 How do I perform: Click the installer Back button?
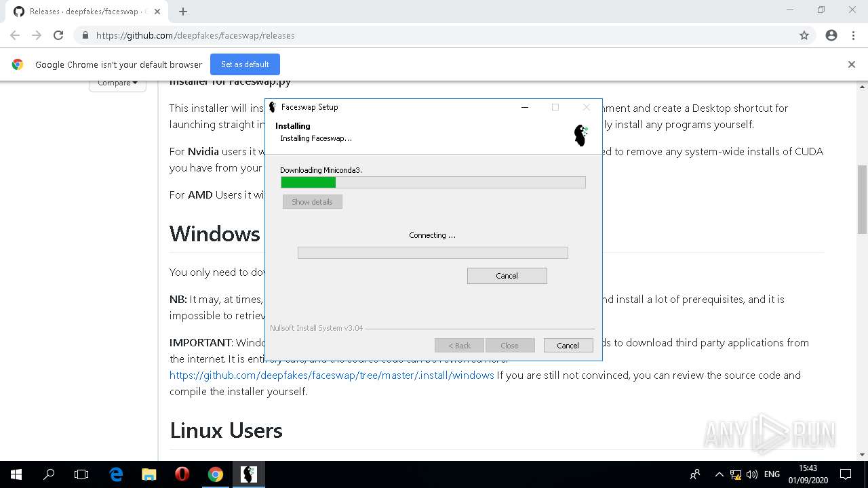click(x=459, y=346)
